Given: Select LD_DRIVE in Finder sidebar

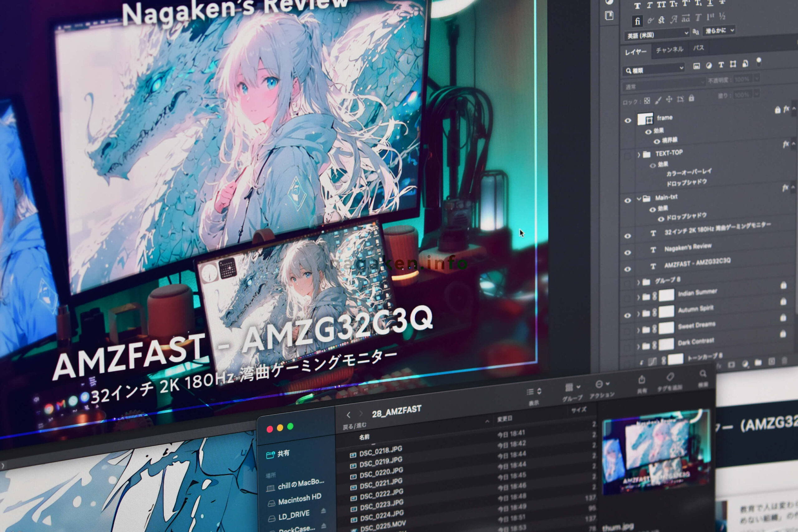Looking at the screenshot, I should [x=289, y=516].
